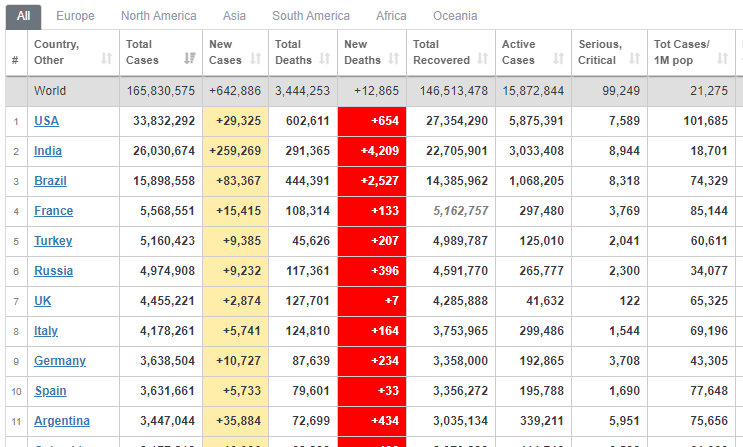Viewport: 743px width, 447px height.
Task: Click France total recovered 5,162,757
Action: (x=461, y=211)
